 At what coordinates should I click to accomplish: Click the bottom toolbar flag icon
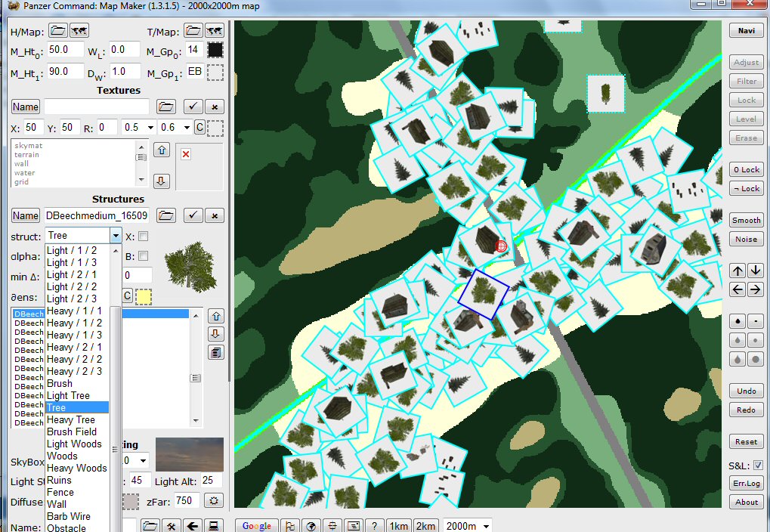pos(289,526)
